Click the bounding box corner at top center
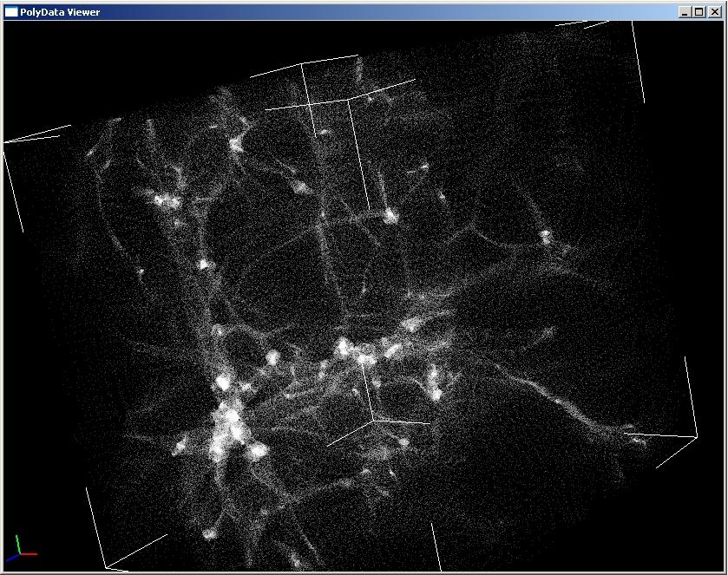 (x=349, y=100)
